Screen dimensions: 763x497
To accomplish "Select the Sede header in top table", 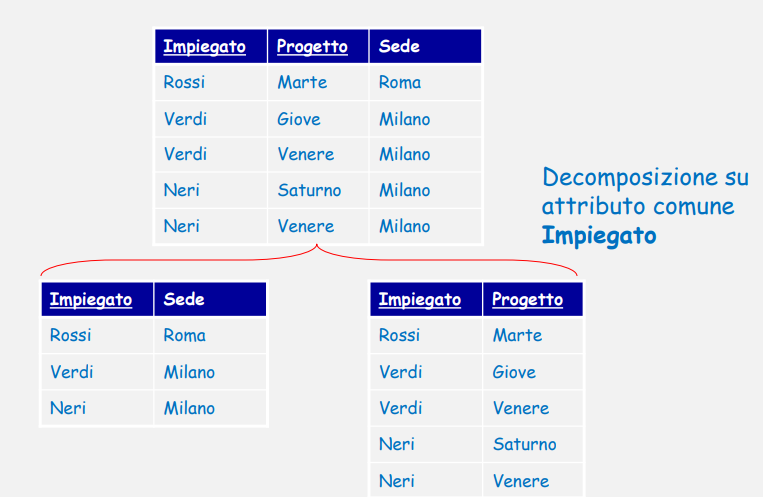I will pyautogui.click(x=425, y=46).
